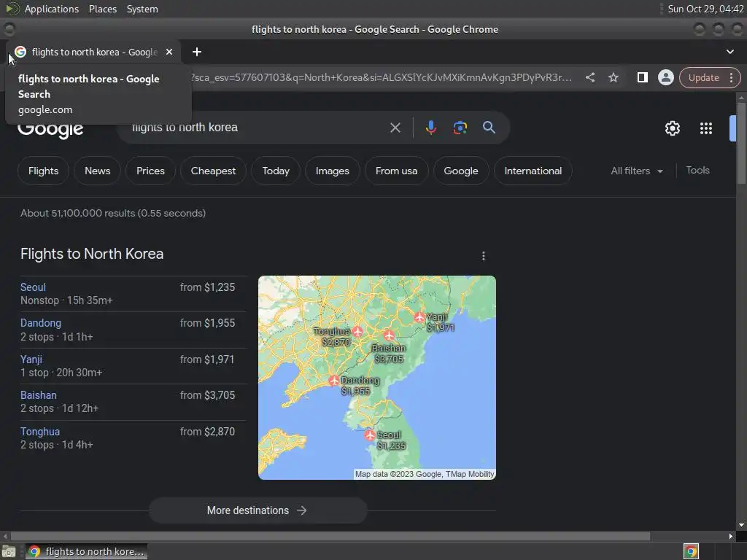Viewport: 747px width, 560px height.
Task: Click horizontal scrollbar right arrow
Action: [731, 536]
